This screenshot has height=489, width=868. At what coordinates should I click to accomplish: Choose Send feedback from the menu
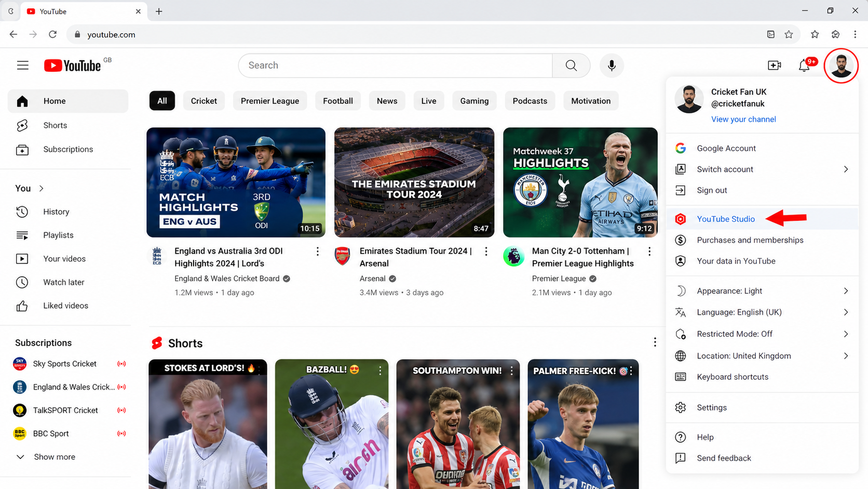coord(762,458)
